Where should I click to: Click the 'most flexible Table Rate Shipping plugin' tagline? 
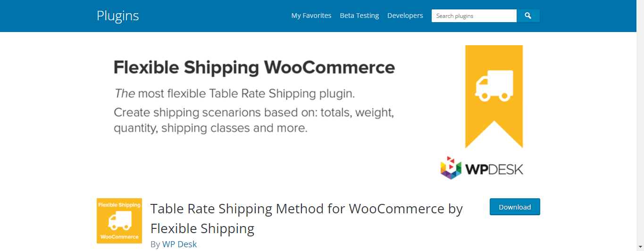(234, 93)
